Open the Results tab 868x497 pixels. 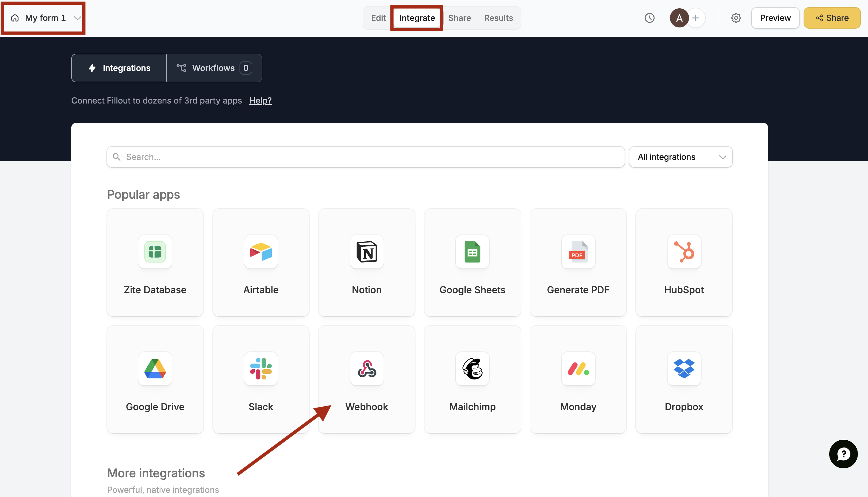click(x=498, y=18)
